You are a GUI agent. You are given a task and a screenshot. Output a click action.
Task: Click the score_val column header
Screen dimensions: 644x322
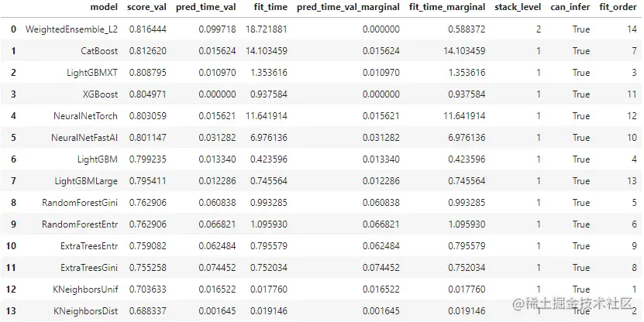146,8
